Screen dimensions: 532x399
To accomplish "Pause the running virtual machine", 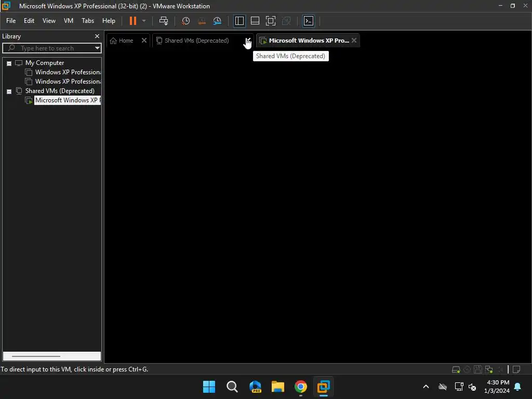I will pos(132,21).
